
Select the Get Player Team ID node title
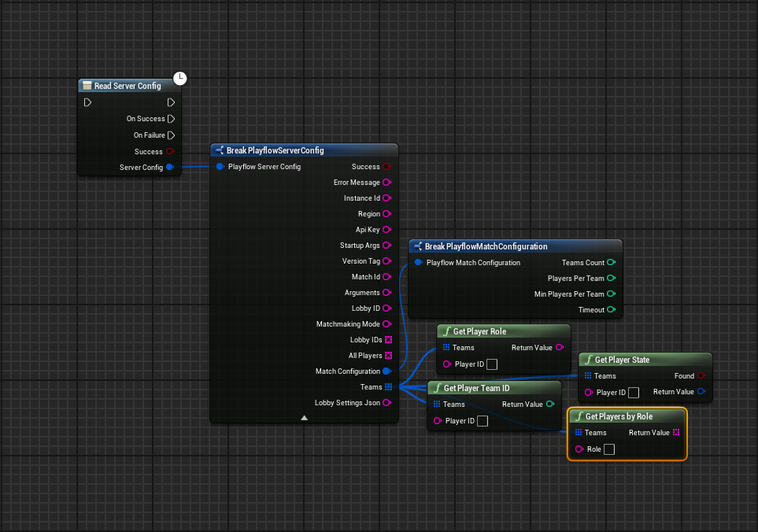coord(476,388)
